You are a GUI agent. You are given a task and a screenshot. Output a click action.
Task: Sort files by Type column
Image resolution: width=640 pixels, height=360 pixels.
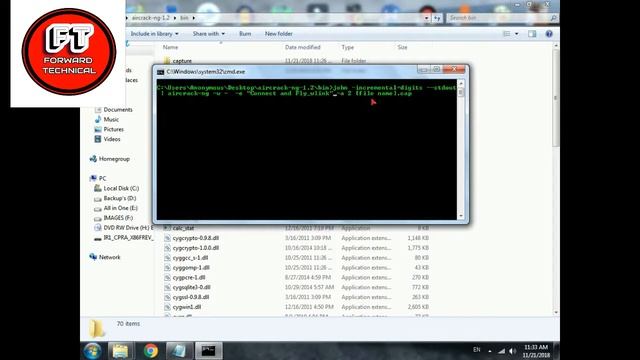tap(347, 47)
